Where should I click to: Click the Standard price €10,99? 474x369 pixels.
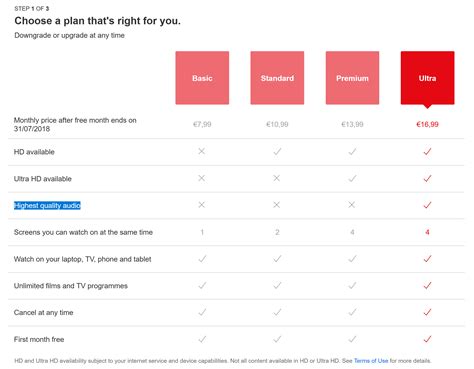277,124
